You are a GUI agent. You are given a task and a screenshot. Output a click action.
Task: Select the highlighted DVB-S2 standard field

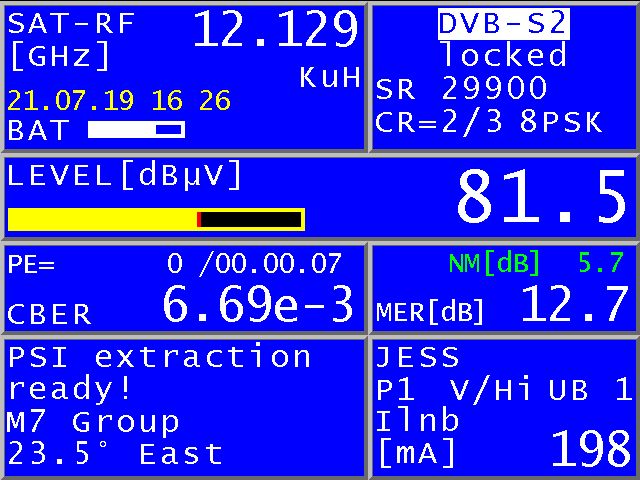(503, 23)
